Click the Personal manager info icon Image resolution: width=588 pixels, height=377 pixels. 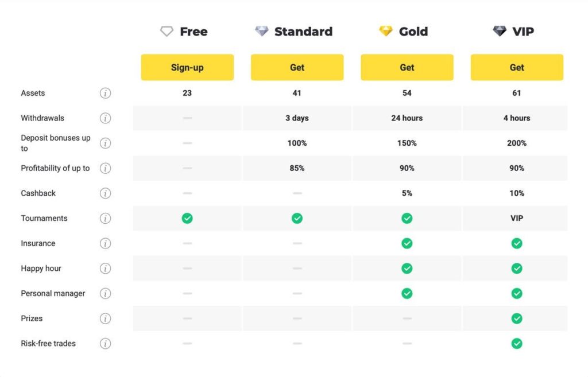coord(106,293)
